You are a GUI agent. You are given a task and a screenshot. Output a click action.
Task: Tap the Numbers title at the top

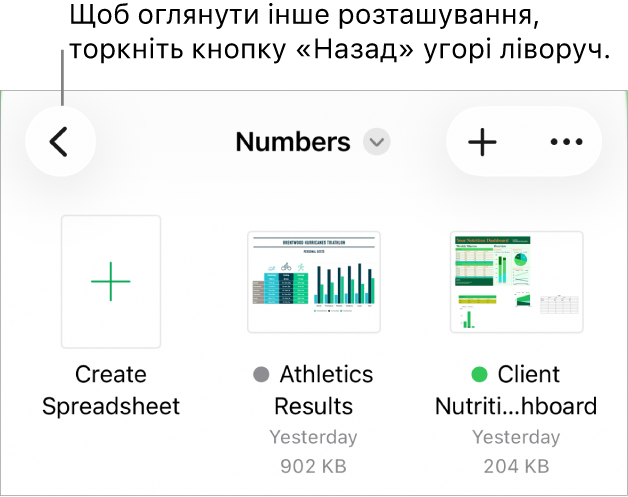pos(292,142)
